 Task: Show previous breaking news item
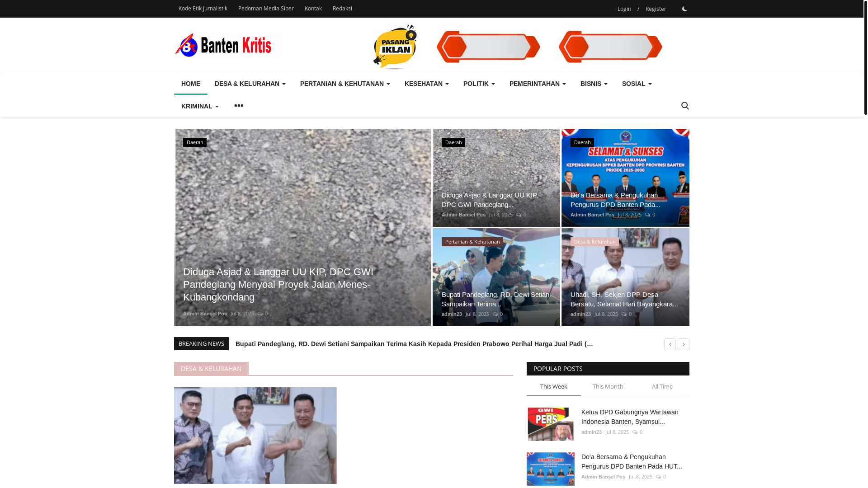tap(670, 344)
